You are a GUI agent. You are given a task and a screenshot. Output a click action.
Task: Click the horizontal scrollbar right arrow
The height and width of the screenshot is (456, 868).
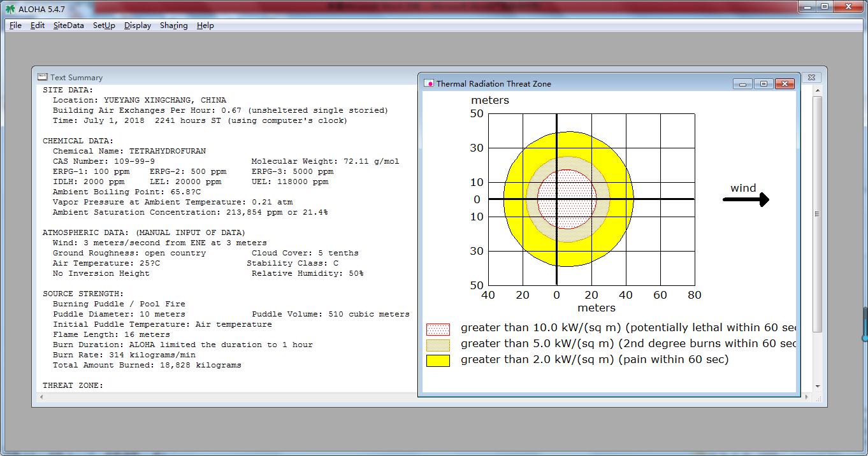[807, 397]
